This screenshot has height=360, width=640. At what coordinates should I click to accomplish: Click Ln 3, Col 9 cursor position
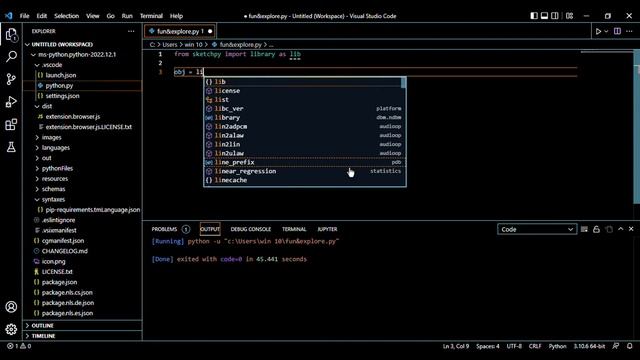[456, 346]
